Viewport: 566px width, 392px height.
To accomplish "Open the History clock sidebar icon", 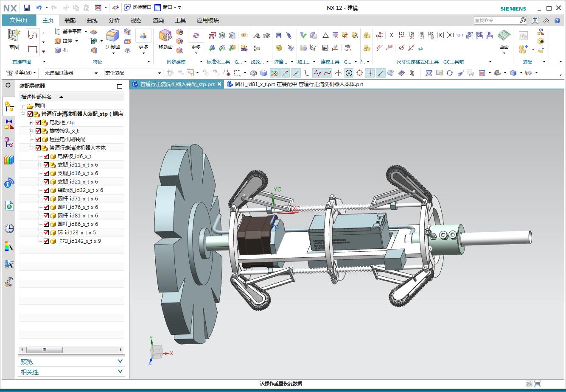I will (x=9, y=228).
